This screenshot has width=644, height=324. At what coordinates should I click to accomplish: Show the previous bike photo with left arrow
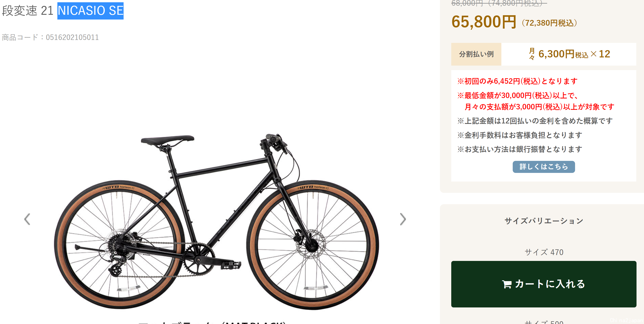pos(27,219)
